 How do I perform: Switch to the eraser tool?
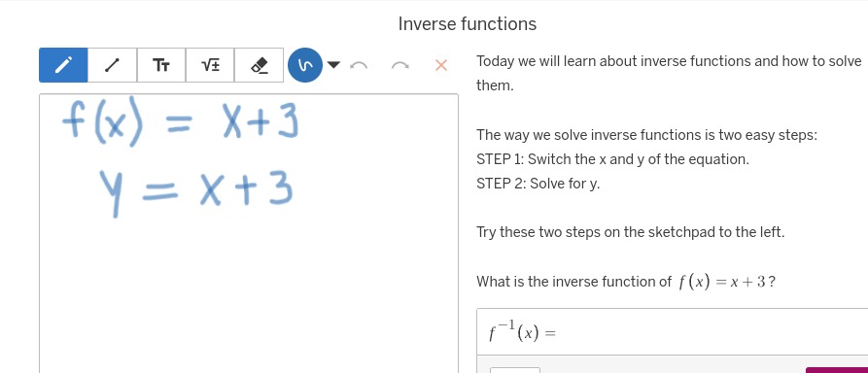coord(260,65)
